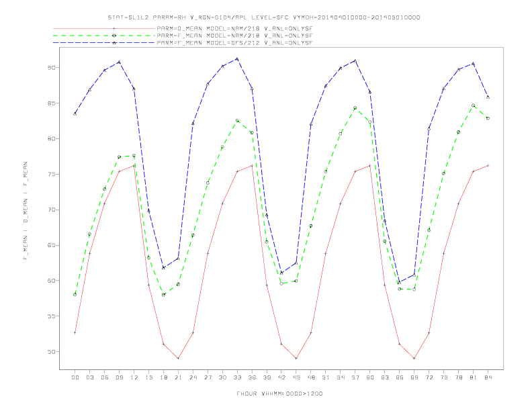Click forecast hour 75 on x-axis
532x411 pixels.
444,377
